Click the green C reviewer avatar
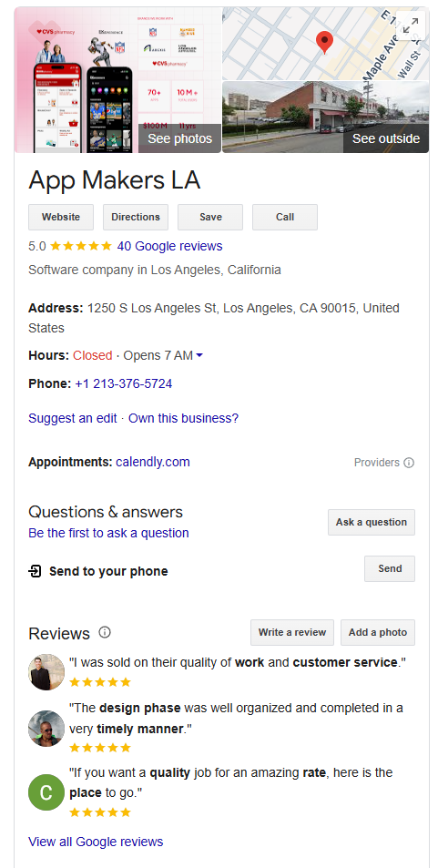Screen dimensions: 438x868 tap(46, 792)
